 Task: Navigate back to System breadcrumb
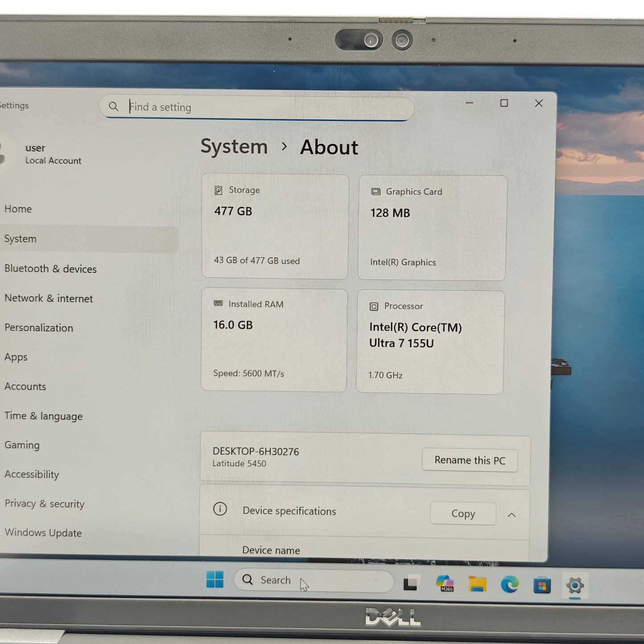(234, 147)
